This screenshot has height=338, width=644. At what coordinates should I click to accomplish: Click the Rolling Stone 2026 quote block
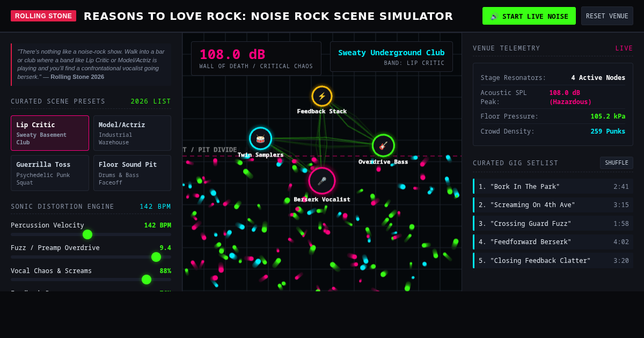point(91,64)
